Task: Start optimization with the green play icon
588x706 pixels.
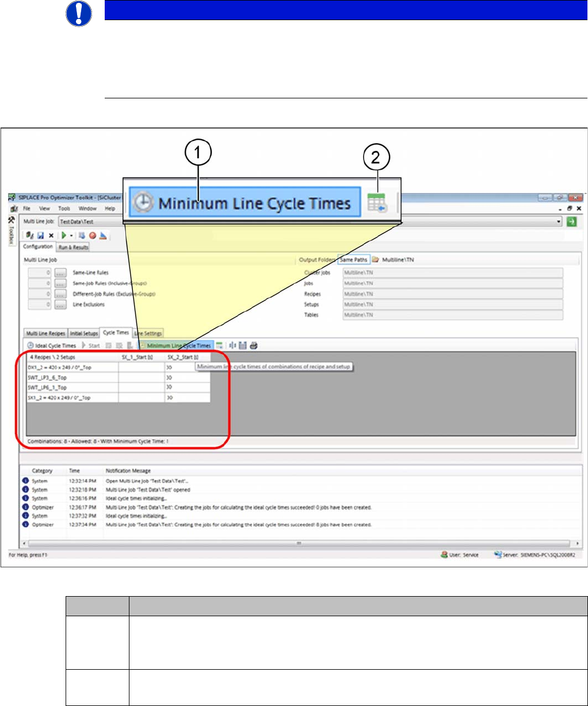Action: coord(64,235)
